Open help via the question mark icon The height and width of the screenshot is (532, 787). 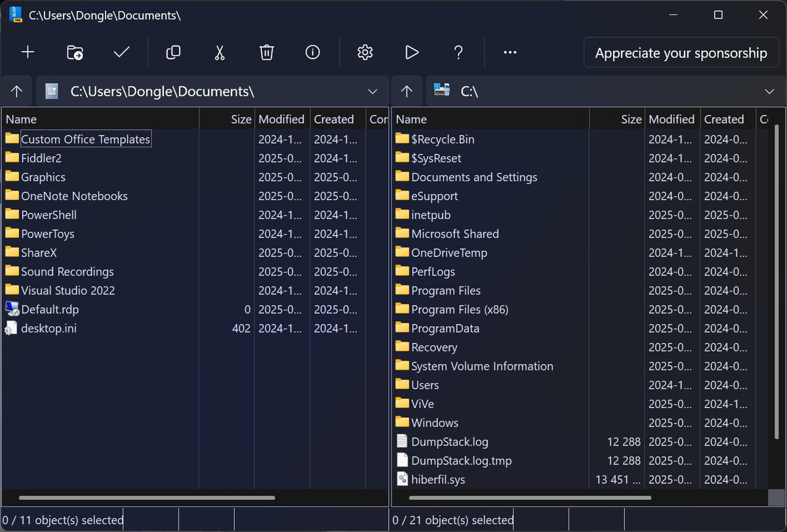pyautogui.click(x=458, y=52)
